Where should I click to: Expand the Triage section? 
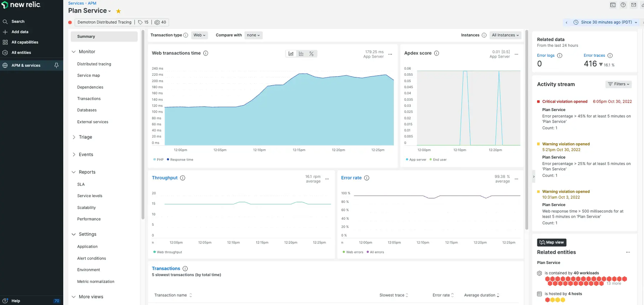pyautogui.click(x=85, y=137)
